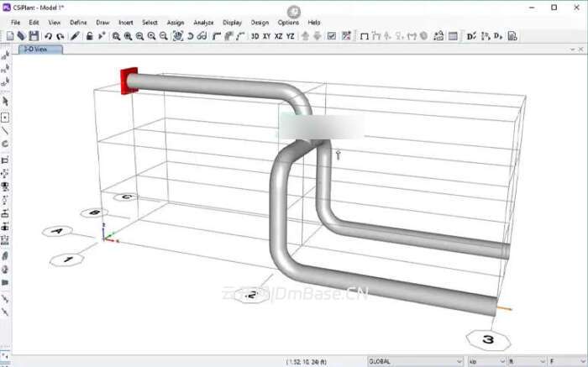Create a new model with the New icon

click(x=10, y=36)
